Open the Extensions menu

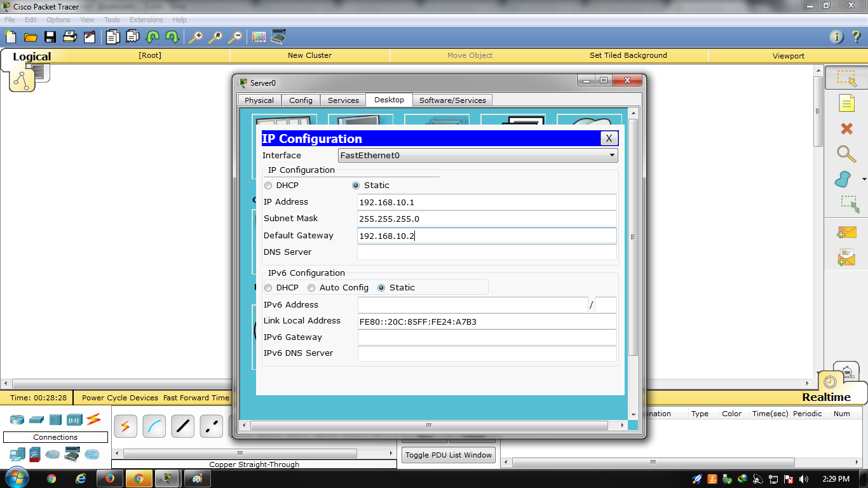[146, 20]
